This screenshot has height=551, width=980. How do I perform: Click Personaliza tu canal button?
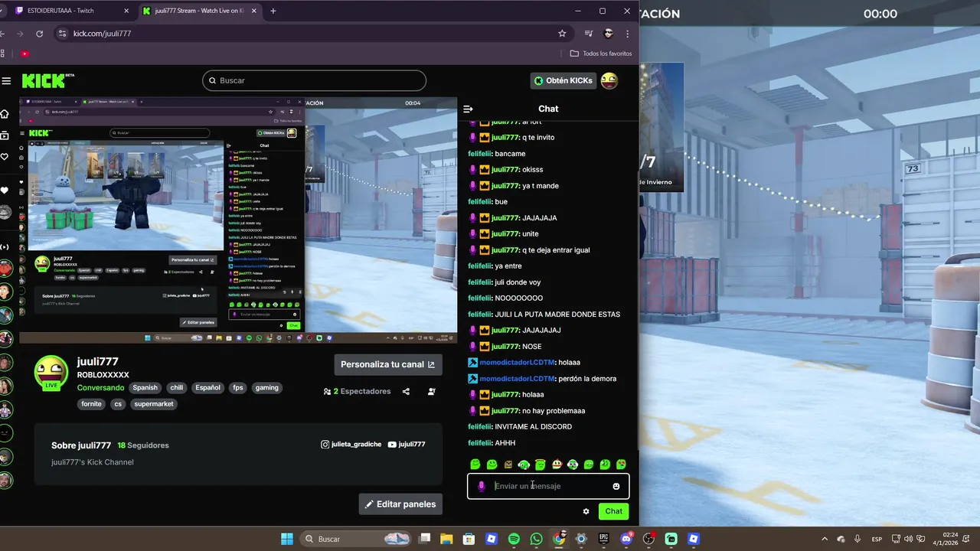388,364
